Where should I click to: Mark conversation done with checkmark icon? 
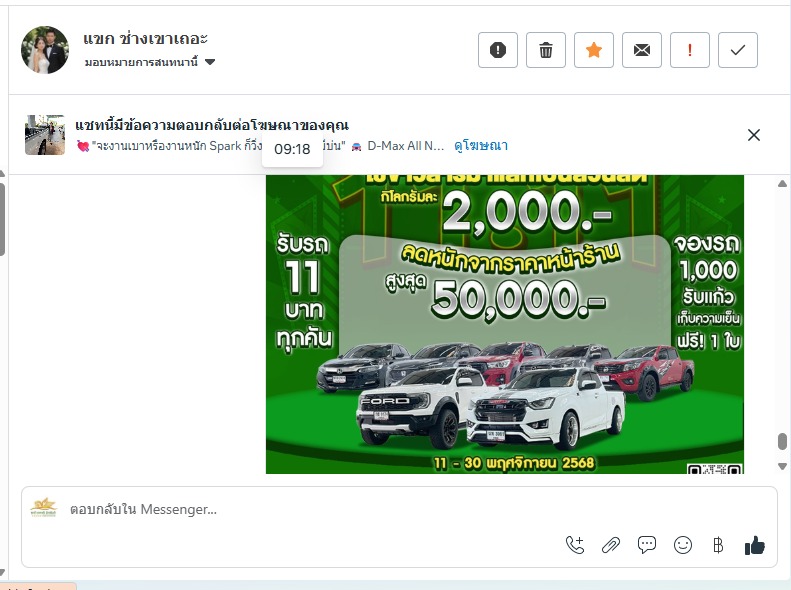tap(738, 50)
